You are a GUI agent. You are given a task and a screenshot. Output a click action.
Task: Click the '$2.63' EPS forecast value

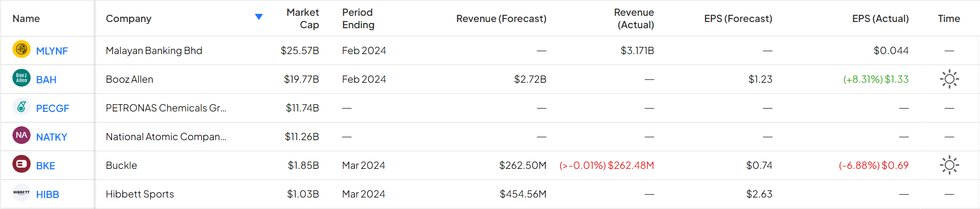(x=759, y=194)
